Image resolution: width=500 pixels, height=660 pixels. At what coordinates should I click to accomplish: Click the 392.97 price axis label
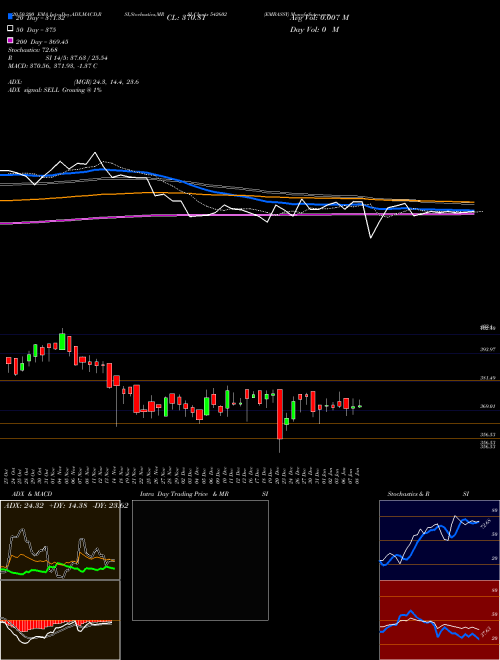pyautogui.click(x=488, y=349)
